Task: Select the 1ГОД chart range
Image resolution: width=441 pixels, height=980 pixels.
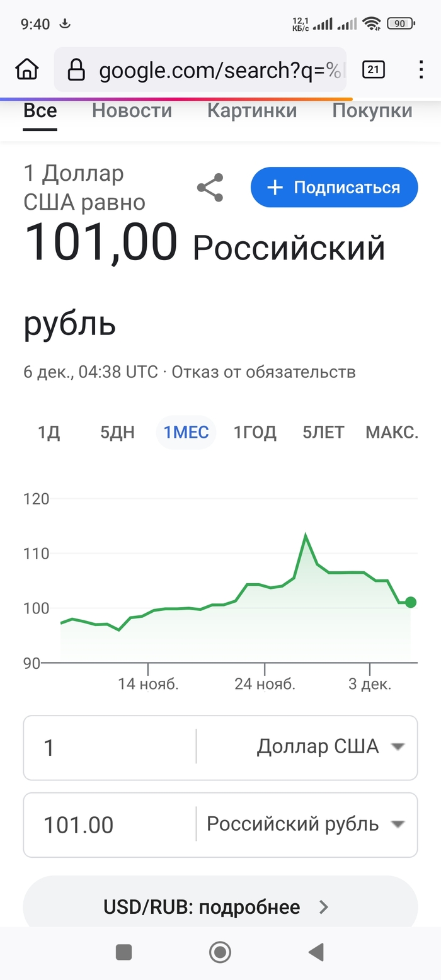Action: point(255,433)
